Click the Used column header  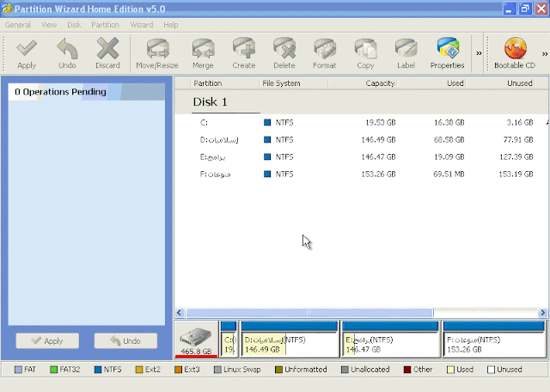coord(431,83)
